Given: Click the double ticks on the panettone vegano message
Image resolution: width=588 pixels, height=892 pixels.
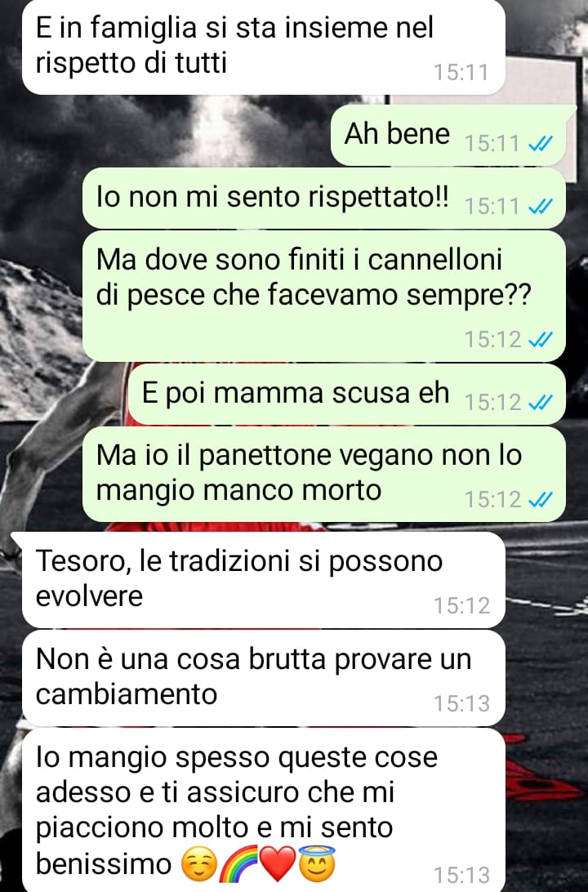Looking at the screenshot, I should click(541, 500).
